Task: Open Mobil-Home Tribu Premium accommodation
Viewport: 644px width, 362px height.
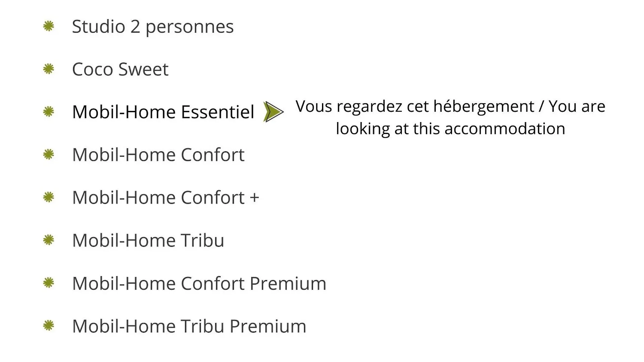Action: click(x=189, y=326)
